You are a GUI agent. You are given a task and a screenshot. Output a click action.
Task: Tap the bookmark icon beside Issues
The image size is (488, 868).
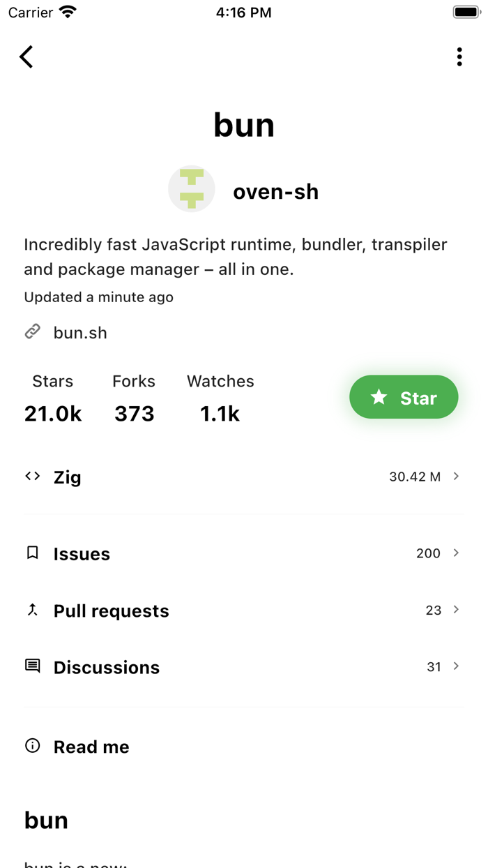pos(32,552)
